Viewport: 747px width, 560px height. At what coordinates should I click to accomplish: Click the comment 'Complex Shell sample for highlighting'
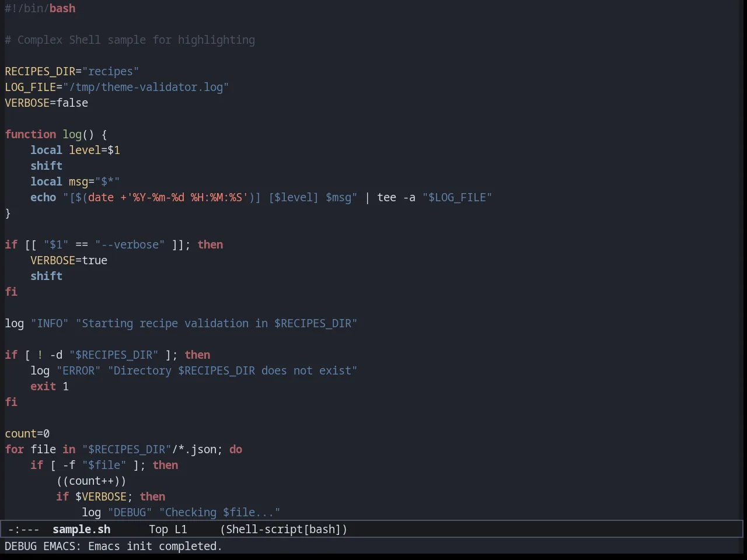[136, 40]
